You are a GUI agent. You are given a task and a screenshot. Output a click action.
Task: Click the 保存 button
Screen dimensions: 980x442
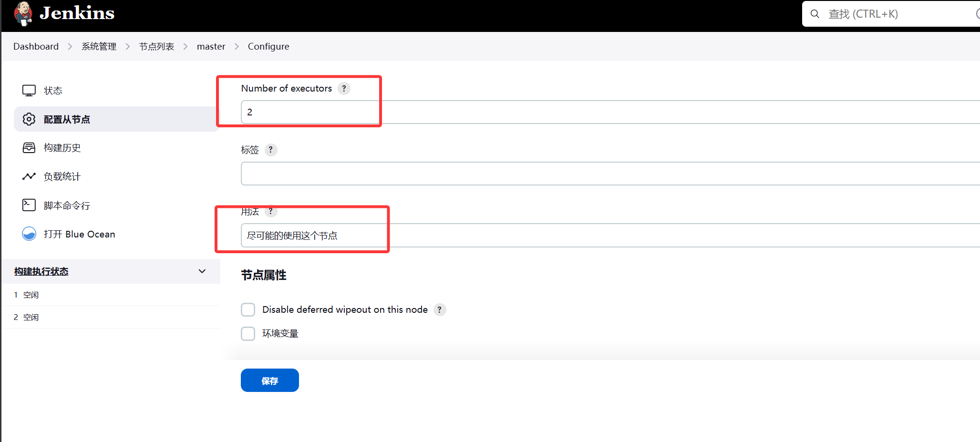pos(270,380)
